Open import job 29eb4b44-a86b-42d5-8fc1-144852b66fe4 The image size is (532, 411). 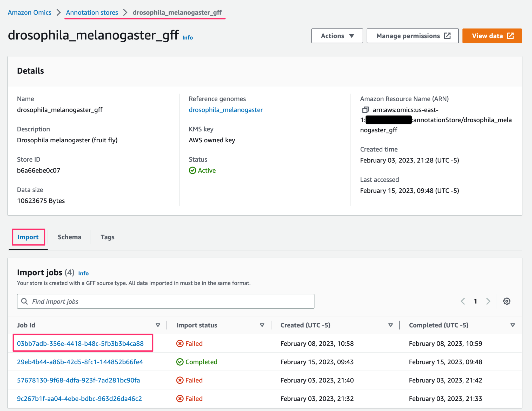pyautogui.click(x=80, y=362)
